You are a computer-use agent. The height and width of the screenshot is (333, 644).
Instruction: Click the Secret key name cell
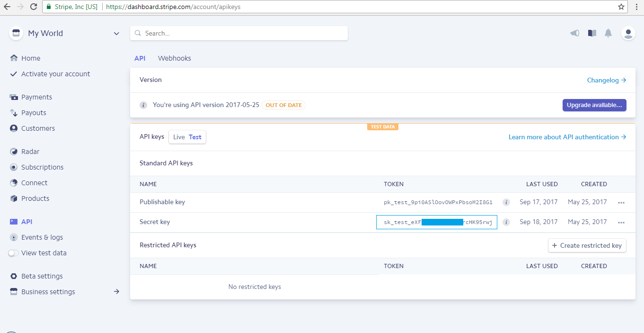coord(155,222)
